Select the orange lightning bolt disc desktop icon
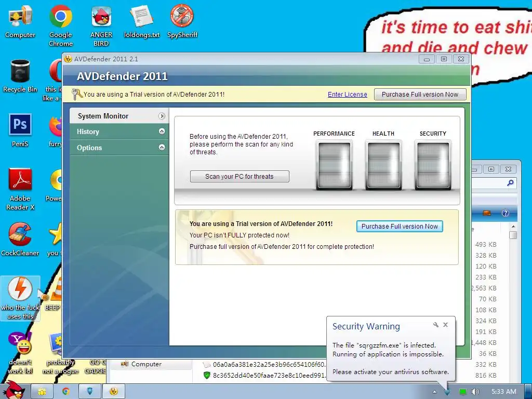 point(20,298)
